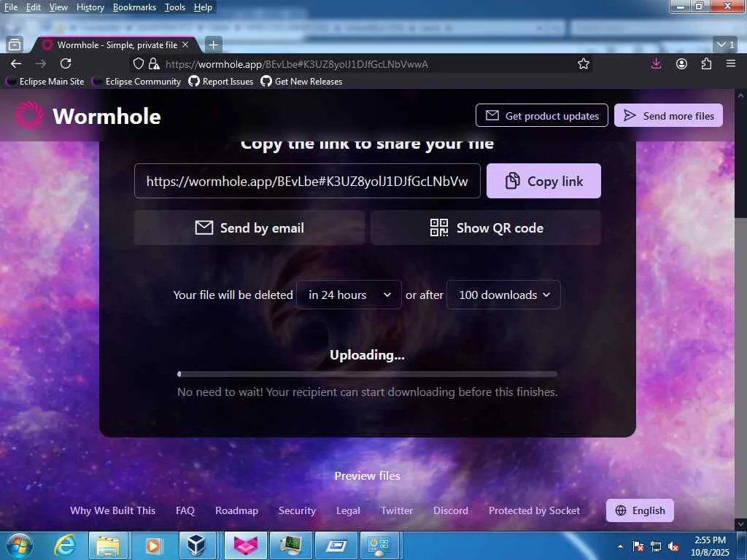747x560 pixels.
Task: Select the Wormhole browser tab
Action: [115, 44]
